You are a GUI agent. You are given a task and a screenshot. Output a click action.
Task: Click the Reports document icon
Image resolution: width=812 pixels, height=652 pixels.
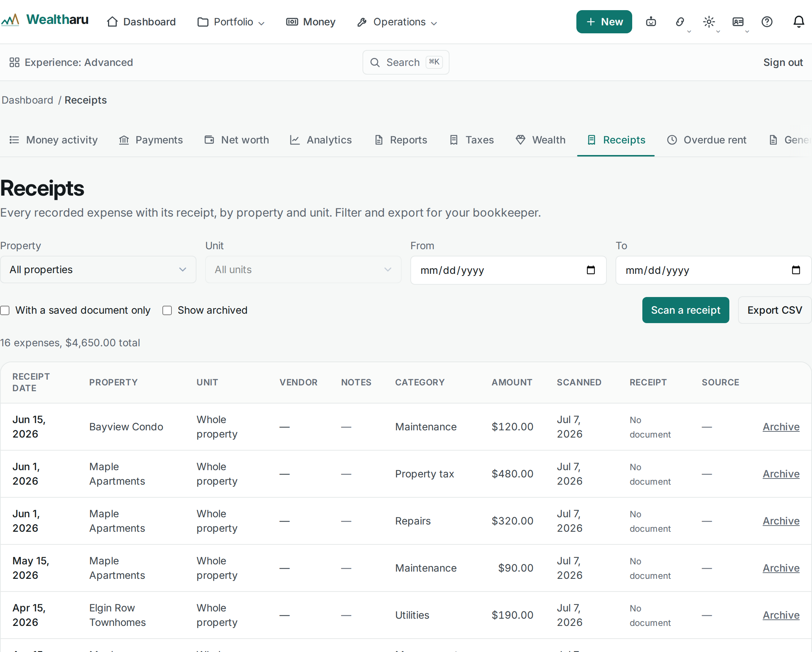(x=379, y=140)
